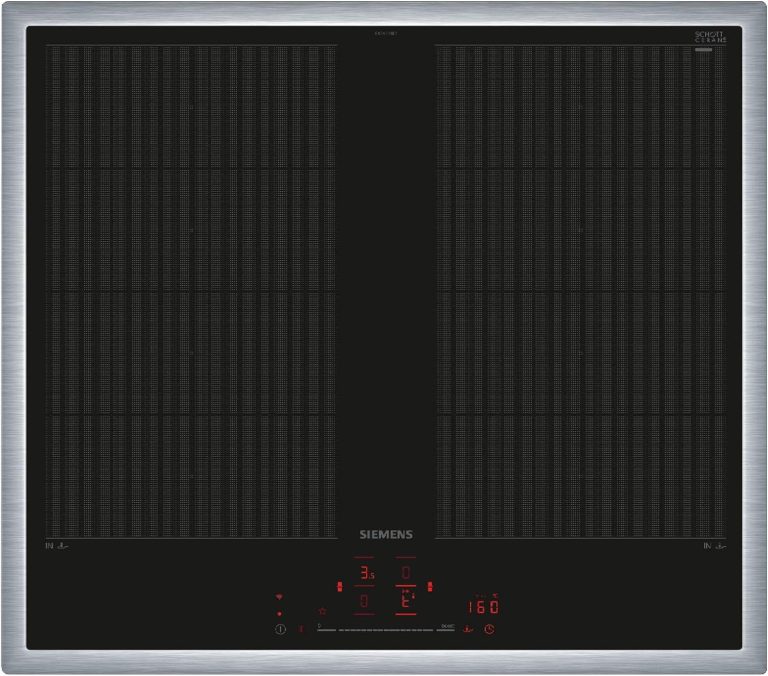Select the zone showing 3.5 heat level

click(x=367, y=573)
